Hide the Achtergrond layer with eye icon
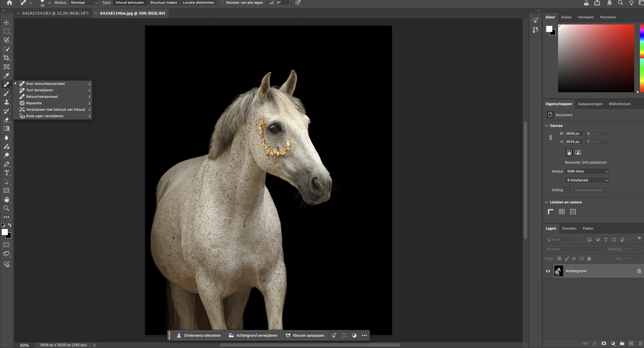644x348 pixels. [x=548, y=271]
